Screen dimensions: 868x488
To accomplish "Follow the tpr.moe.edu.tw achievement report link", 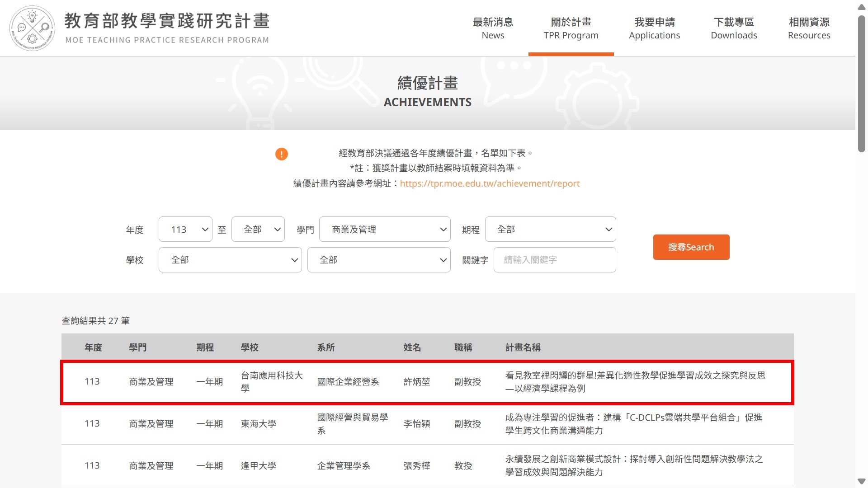I will tap(490, 183).
